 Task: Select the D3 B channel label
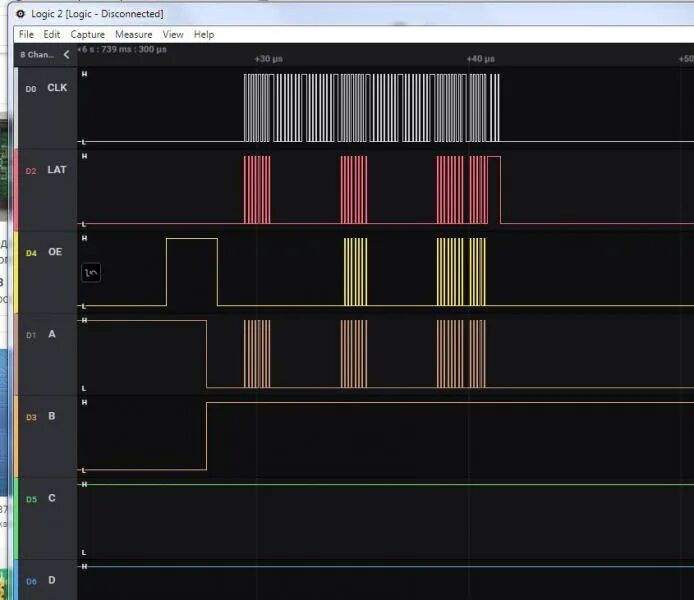pyautogui.click(x=41, y=416)
